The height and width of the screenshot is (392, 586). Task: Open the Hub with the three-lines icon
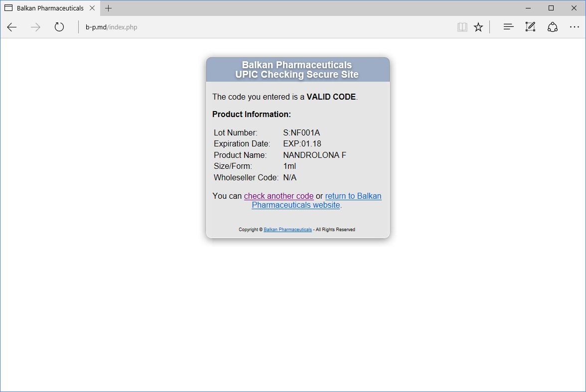coord(508,27)
